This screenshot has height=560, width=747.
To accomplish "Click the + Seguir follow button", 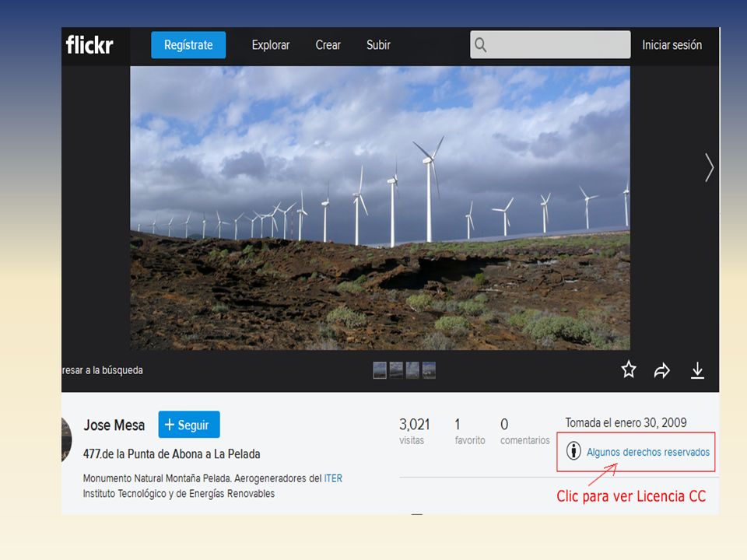I will [189, 425].
